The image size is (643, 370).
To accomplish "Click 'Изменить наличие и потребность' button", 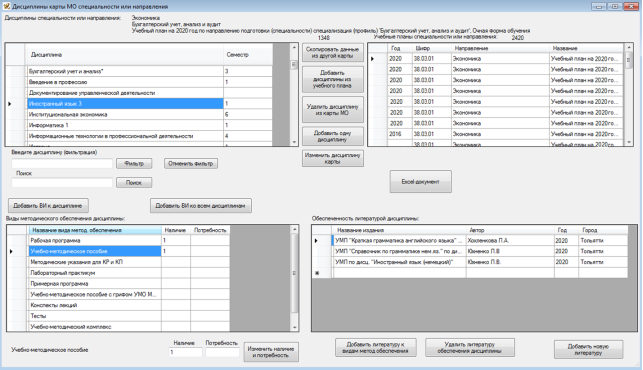I will coord(271,352).
